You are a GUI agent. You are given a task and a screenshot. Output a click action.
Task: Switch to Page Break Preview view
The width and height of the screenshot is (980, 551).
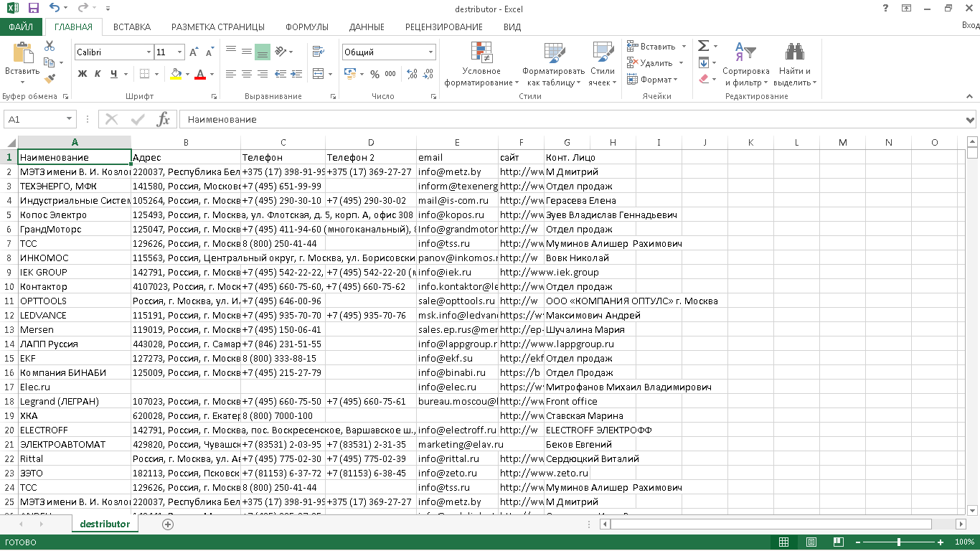click(x=838, y=542)
